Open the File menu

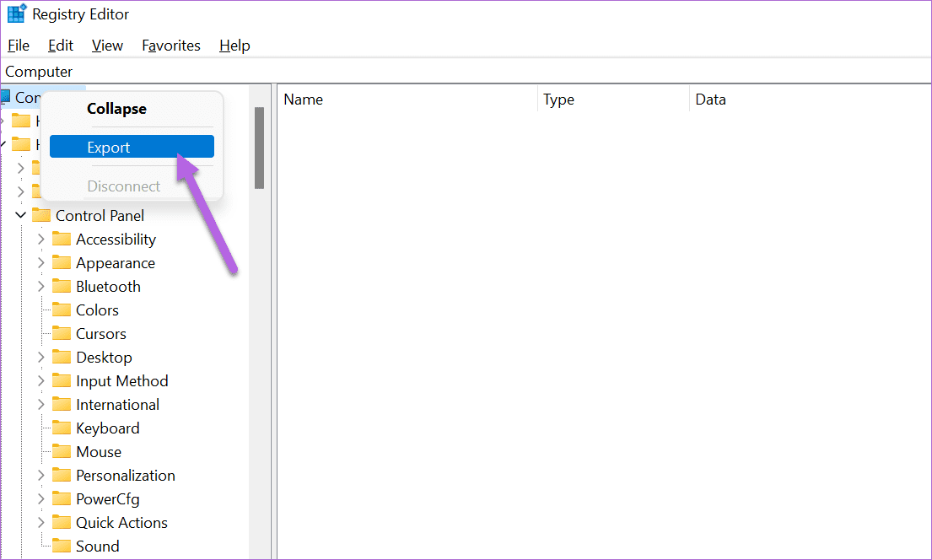pos(19,46)
